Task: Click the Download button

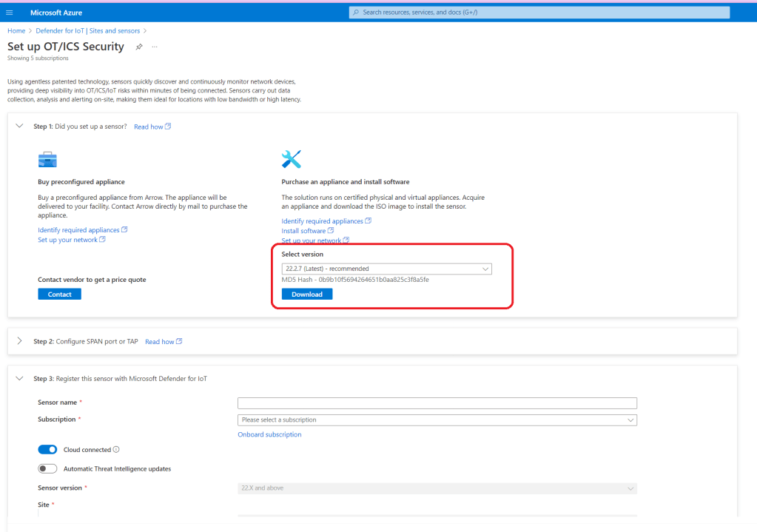Action: tap(306, 294)
